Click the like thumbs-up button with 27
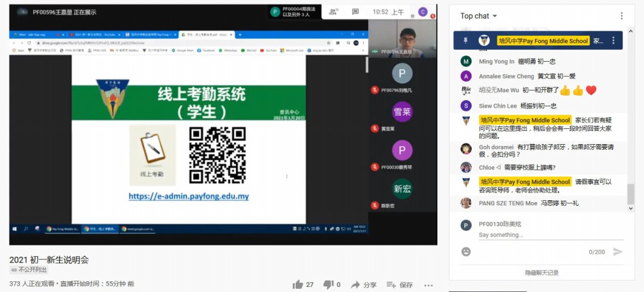Screen dimensions: 644x292 point(303,284)
